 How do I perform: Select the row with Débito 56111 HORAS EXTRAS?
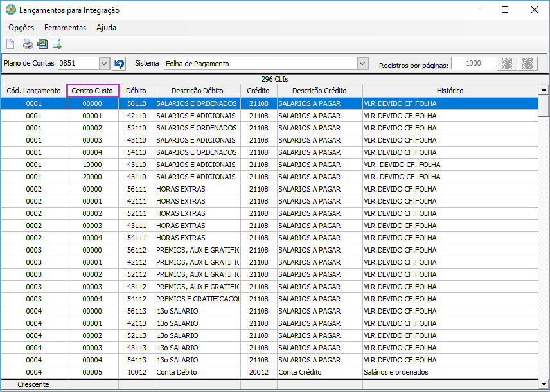(180, 189)
